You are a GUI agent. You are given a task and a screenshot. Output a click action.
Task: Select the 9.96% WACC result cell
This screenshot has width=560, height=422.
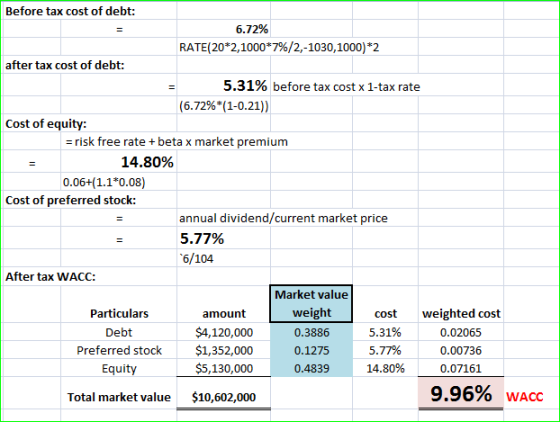pyautogui.click(x=461, y=393)
